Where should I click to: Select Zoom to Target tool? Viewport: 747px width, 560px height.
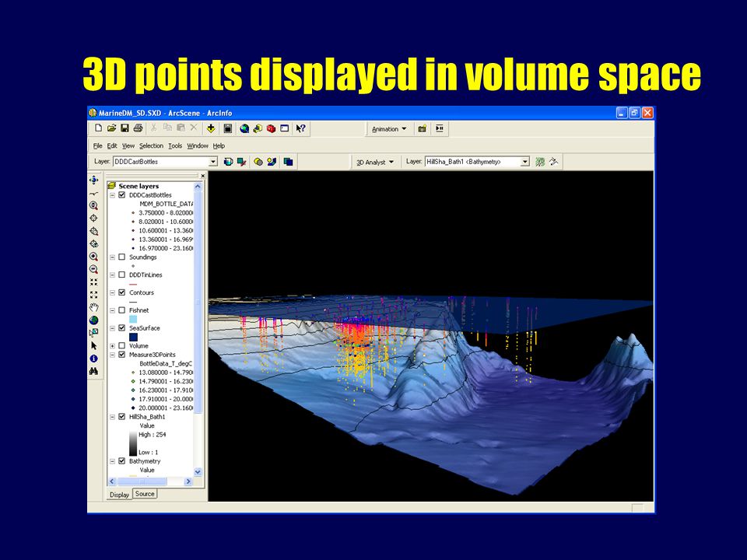tap(94, 231)
